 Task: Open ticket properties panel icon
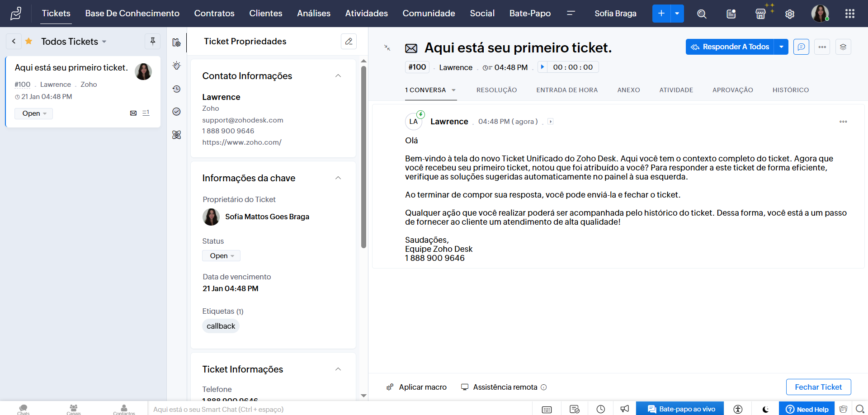click(x=176, y=42)
